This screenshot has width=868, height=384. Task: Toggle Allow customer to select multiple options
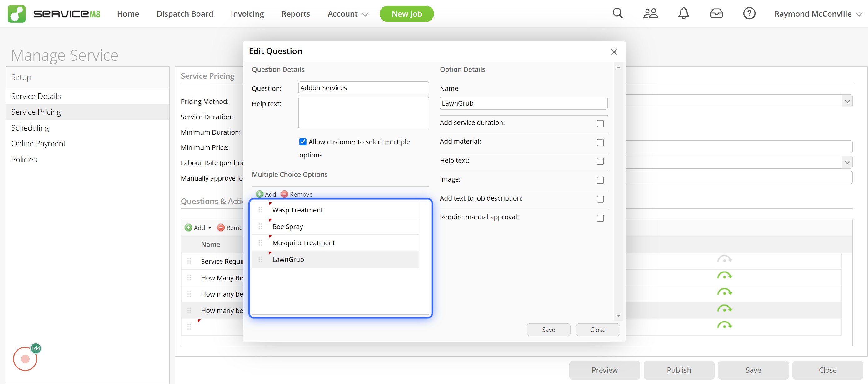coord(303,142)
